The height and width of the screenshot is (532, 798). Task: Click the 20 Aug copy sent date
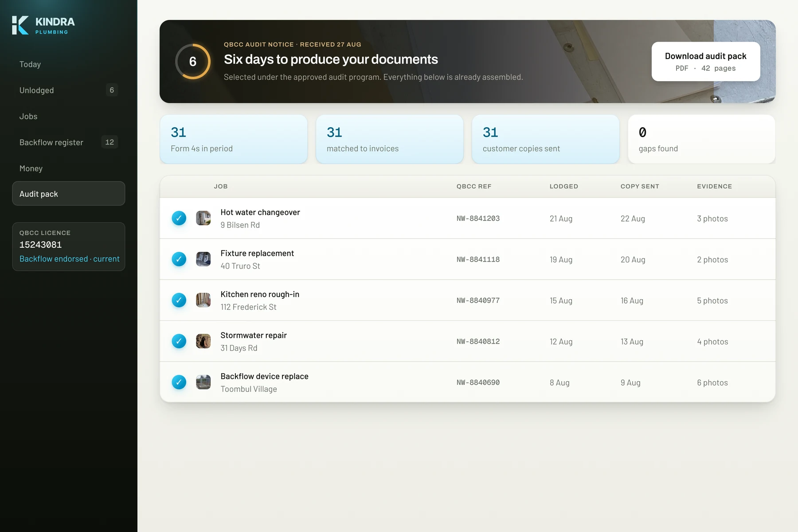[x=633, y=260]
